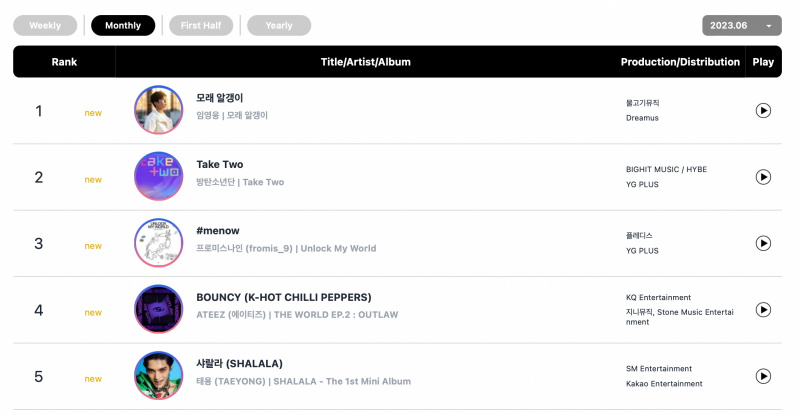
Task: Open the 2023.06 month dropdown
Action: tap(742, 26)
